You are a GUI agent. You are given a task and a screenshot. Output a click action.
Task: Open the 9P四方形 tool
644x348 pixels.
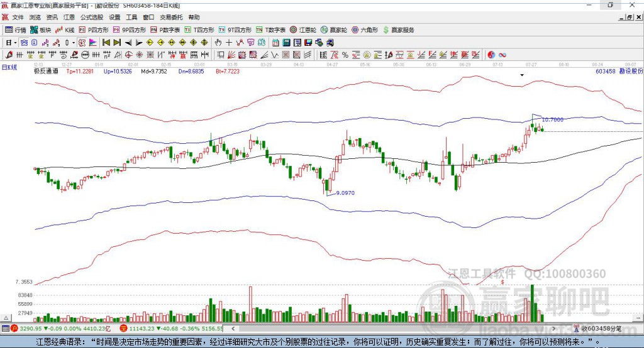click(x=130, y=30)
